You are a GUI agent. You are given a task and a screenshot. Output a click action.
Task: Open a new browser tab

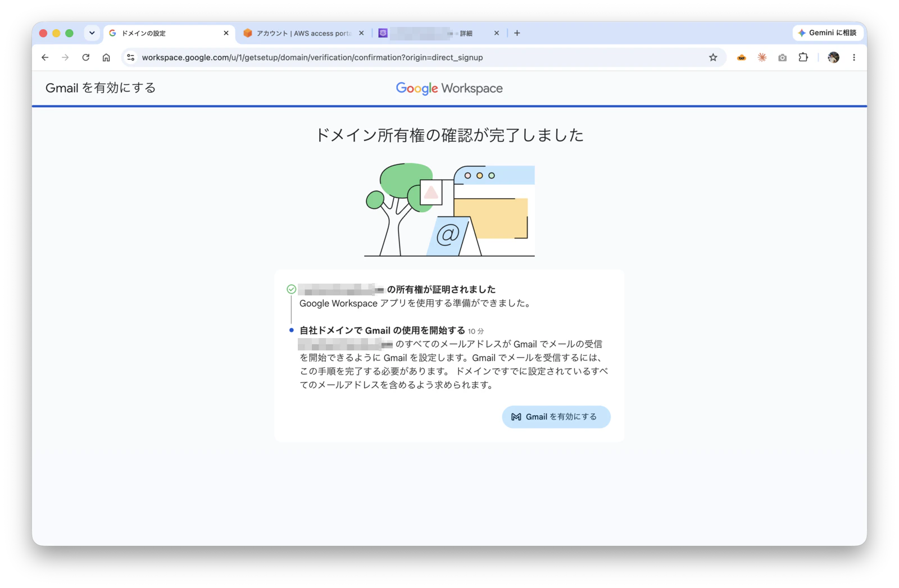click(517, 33)
